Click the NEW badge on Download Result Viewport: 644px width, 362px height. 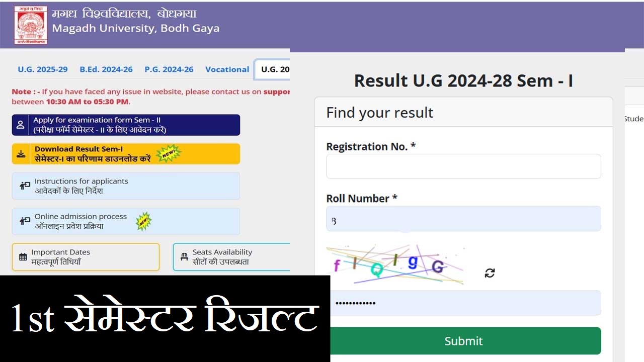(169, 153)
